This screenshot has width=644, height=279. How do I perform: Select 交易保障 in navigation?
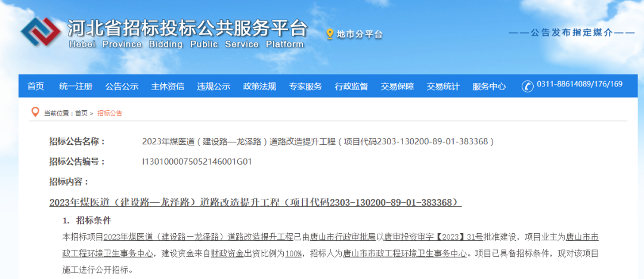pos(397,86)
